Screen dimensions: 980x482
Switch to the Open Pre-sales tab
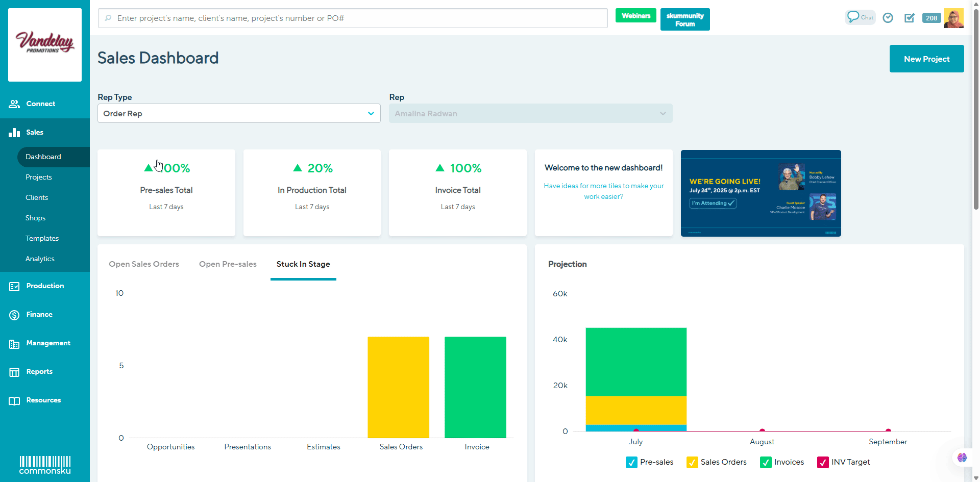228,264
